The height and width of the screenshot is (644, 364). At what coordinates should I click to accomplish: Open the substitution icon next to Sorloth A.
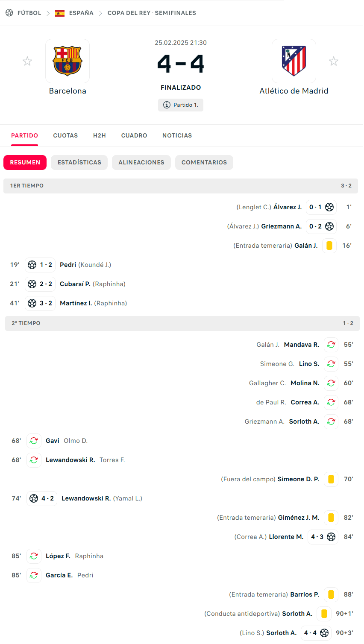tap(331, 422)
